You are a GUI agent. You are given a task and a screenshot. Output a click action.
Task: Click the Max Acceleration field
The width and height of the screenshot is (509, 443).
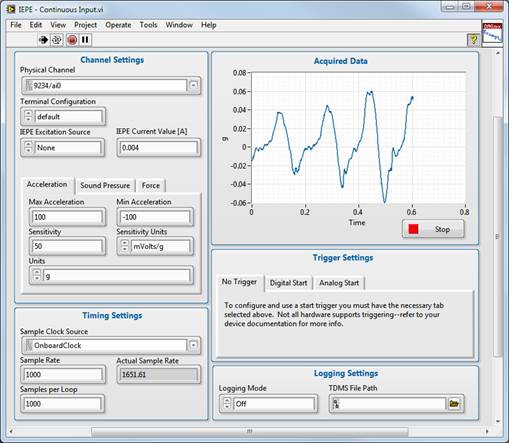67,217
